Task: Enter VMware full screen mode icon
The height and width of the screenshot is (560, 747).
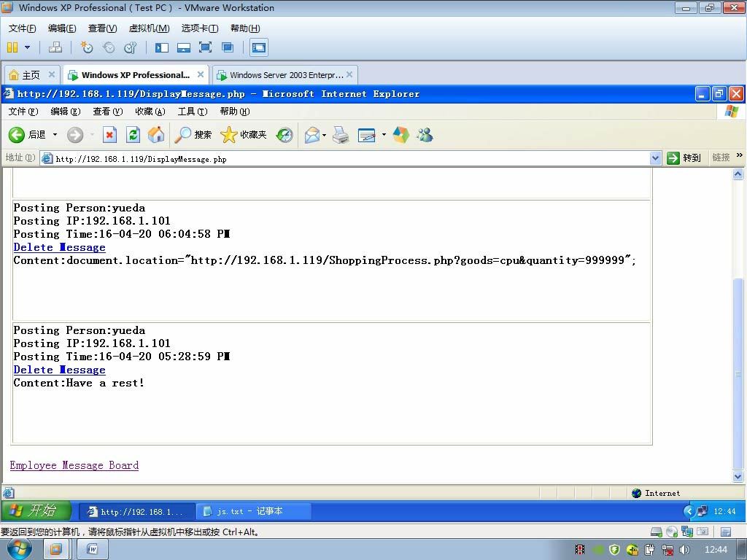Action: pyautogui.click(x=205, y=47)
